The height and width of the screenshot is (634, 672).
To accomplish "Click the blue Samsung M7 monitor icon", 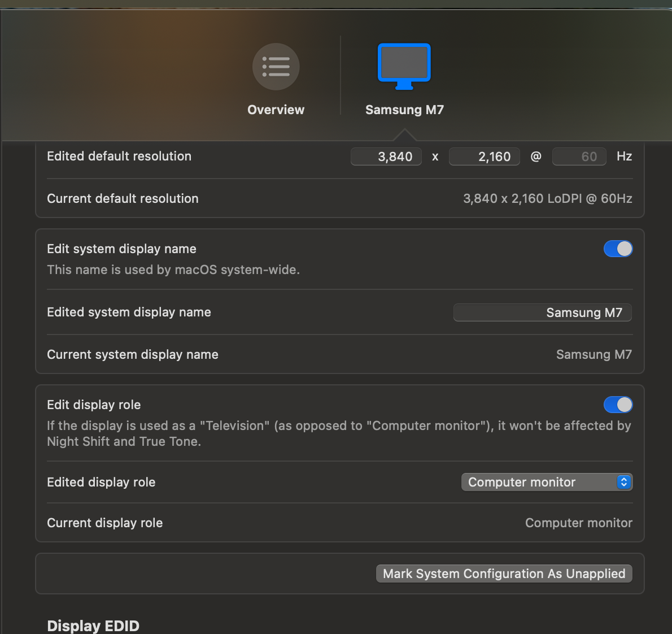I will (x=404, y=66).
